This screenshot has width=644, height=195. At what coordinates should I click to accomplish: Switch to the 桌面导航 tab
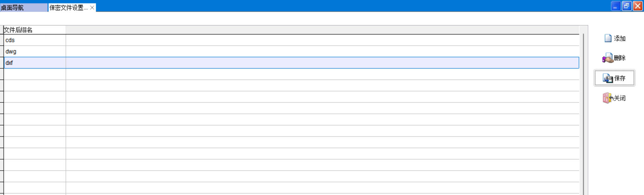[x=23, y=8]
